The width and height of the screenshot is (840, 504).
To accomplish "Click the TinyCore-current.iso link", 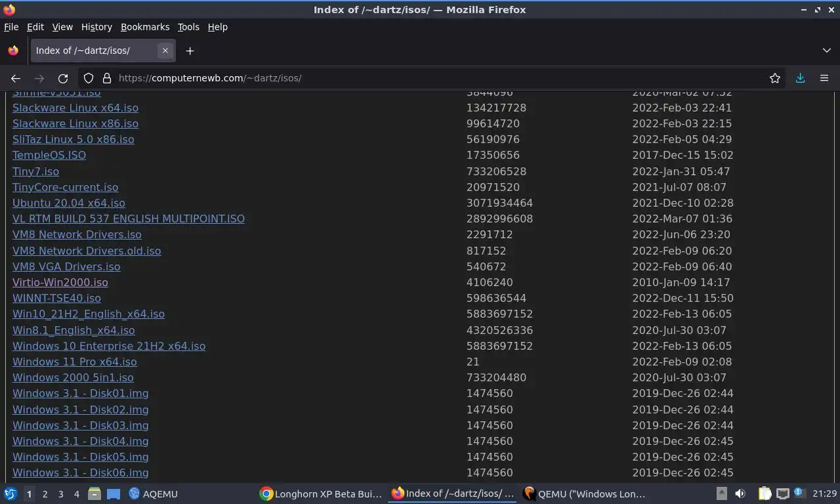I will pyautogui.click(x=66, y=187).
